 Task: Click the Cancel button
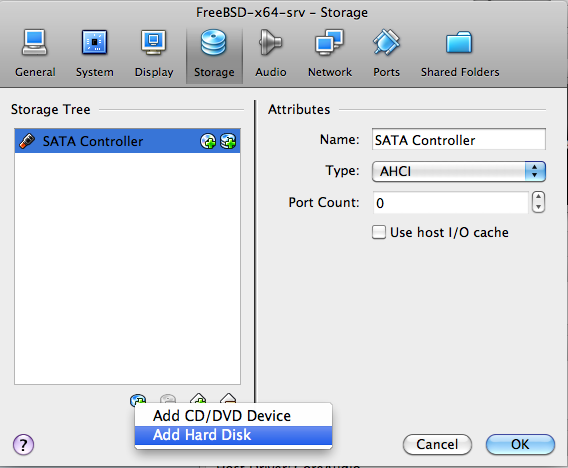click(x=437, y=444)
